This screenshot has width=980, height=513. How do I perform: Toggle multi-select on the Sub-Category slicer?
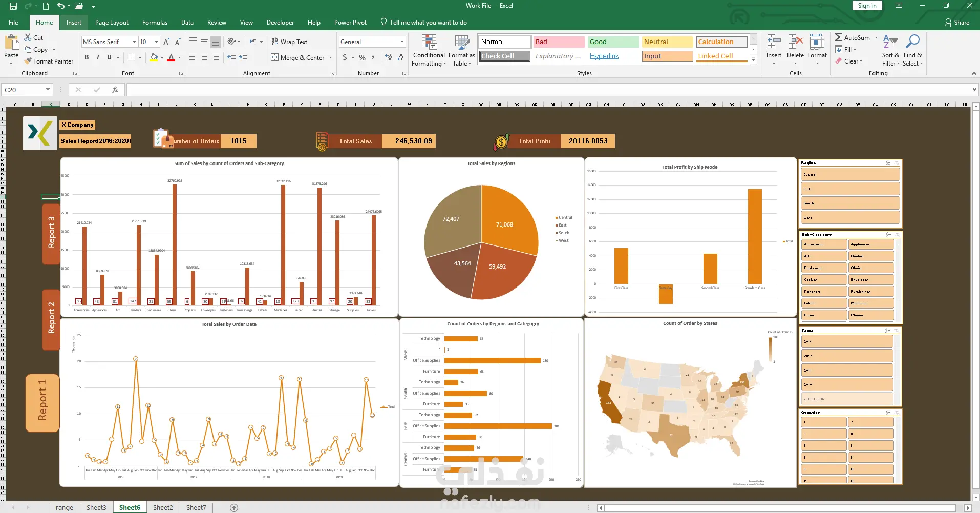point(888,235)
